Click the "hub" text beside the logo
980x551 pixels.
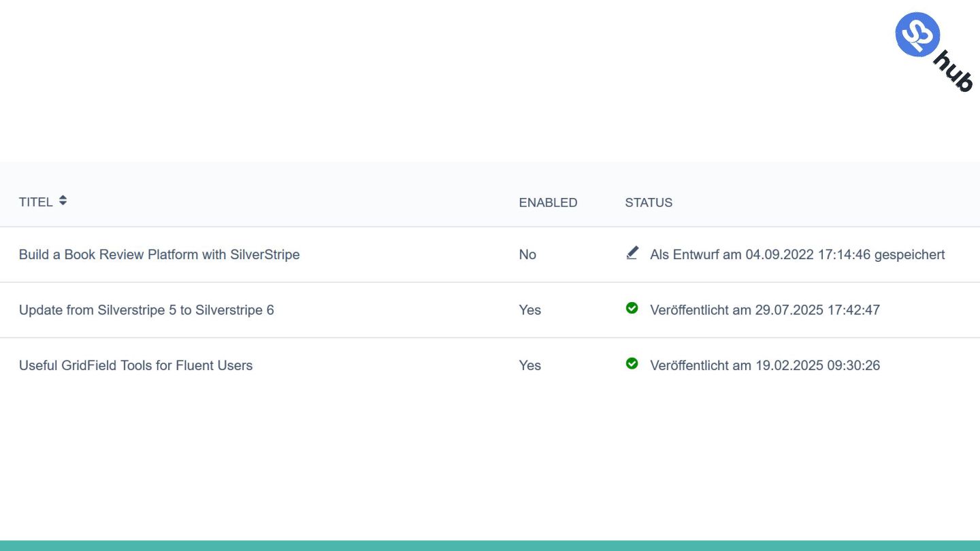953,71
